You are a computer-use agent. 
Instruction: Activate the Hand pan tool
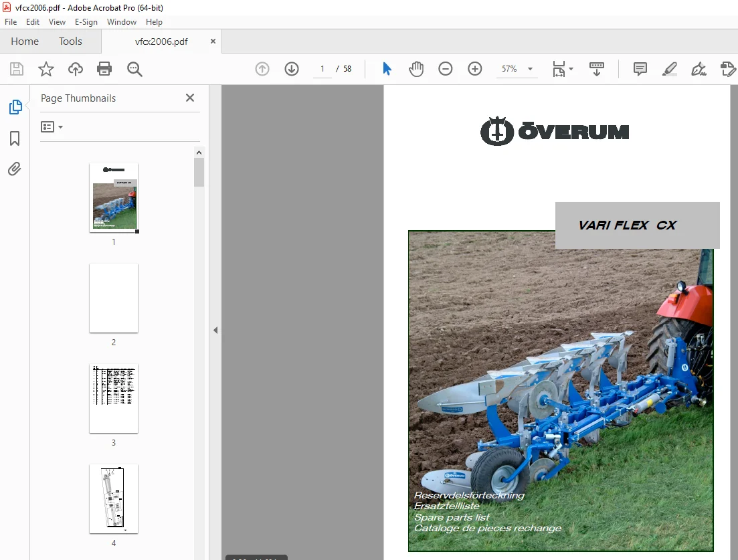coord(416,69)
